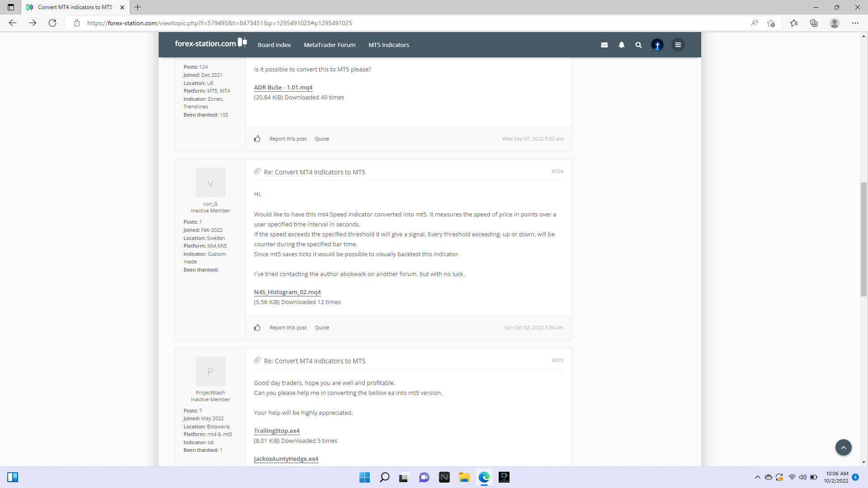Open the notifications bell icon
The height and width of the screenshot is (488, 868).
click(x=622, y=45)
